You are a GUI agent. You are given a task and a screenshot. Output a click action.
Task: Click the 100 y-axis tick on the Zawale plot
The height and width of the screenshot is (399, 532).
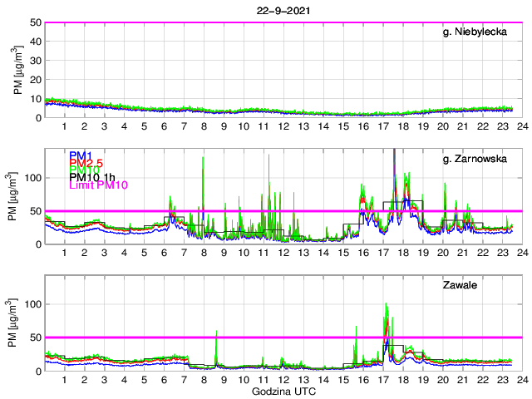click(x=32, y=304)
